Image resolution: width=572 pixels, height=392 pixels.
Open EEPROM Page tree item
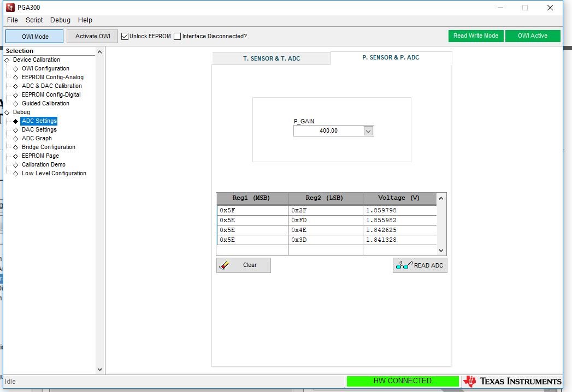[x=40, y=156]
